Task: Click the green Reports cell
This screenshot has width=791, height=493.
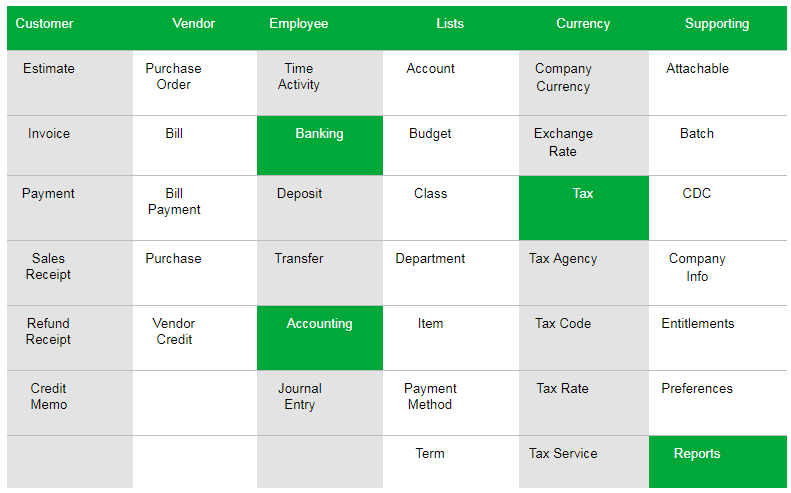Action: coord(717,462)
